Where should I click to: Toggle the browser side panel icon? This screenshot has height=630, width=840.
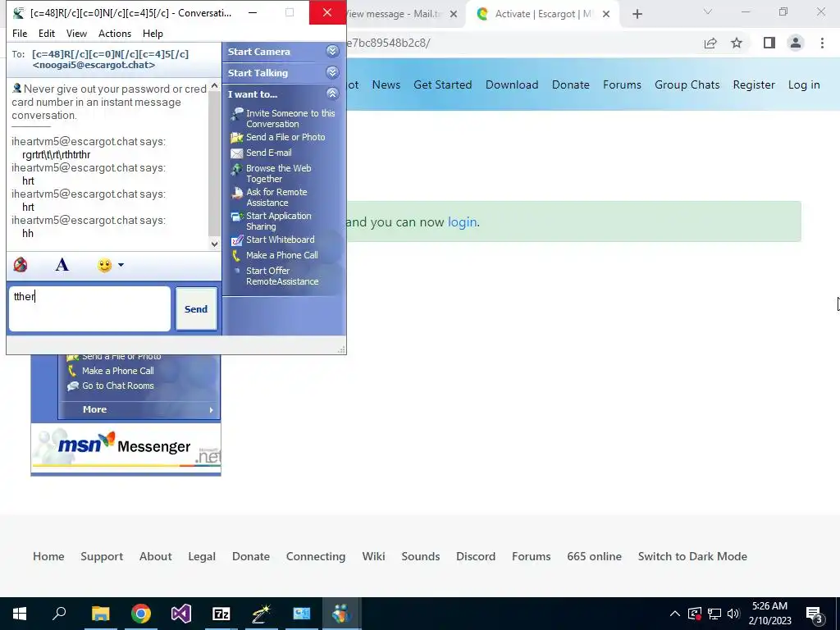[769, 43]
